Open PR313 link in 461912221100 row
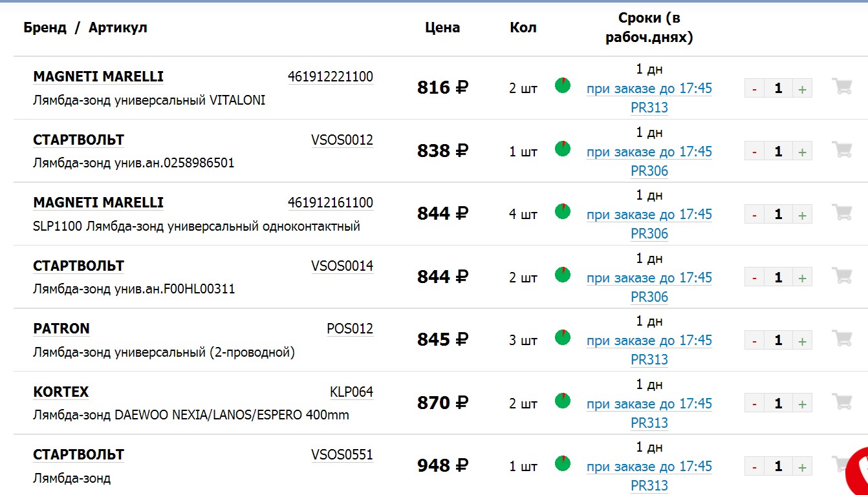This screenshot has height=495, width=868. (x=649, y=108)
